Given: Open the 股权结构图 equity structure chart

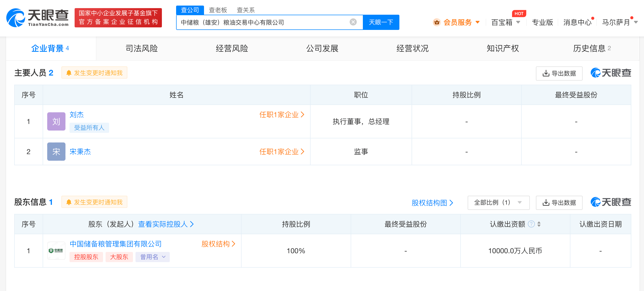Looking at the screenshot, I should [432, 203].
